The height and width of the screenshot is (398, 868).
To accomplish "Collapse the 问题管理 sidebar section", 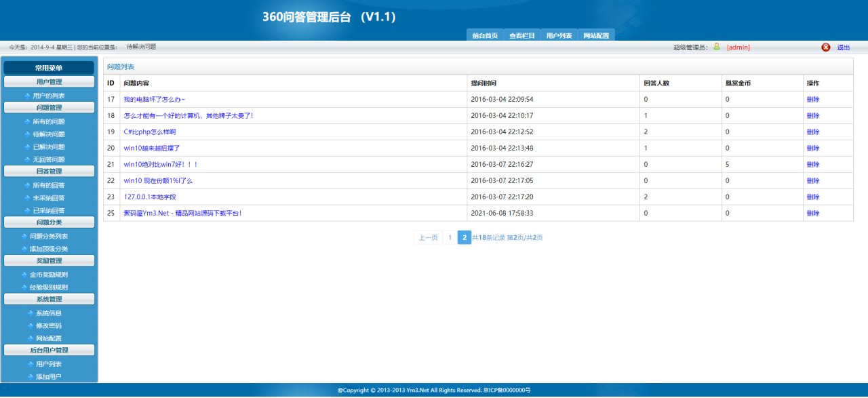I will point(49,107).
